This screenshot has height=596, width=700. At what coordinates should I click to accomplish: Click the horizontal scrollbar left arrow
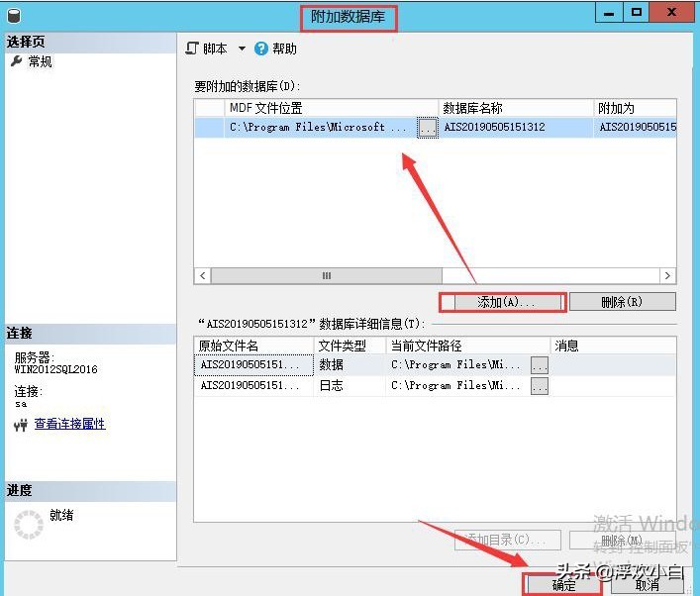[203, 275]
